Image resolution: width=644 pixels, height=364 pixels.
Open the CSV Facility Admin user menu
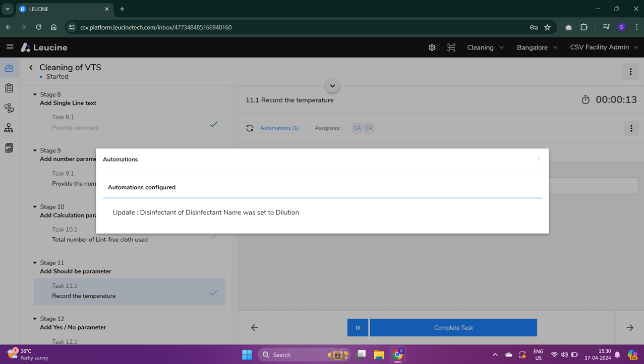(604, 47)
